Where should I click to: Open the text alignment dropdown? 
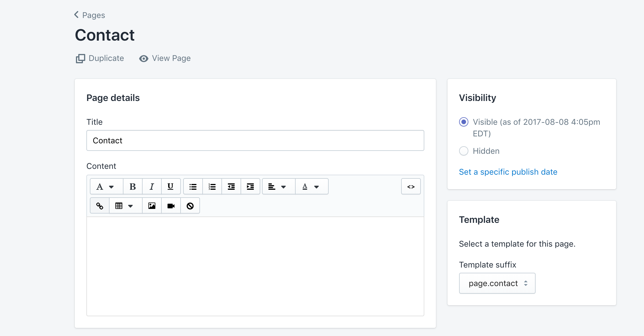pos(279,187)
